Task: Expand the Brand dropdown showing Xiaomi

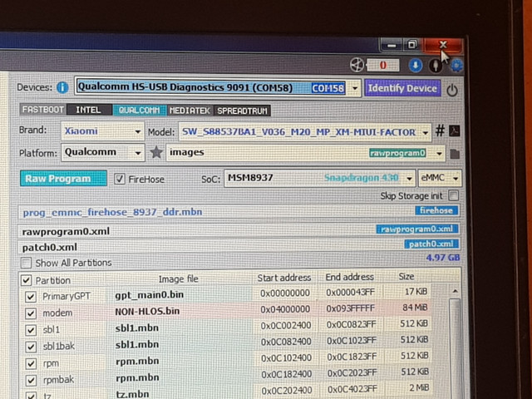Action: tap(102, 131)
